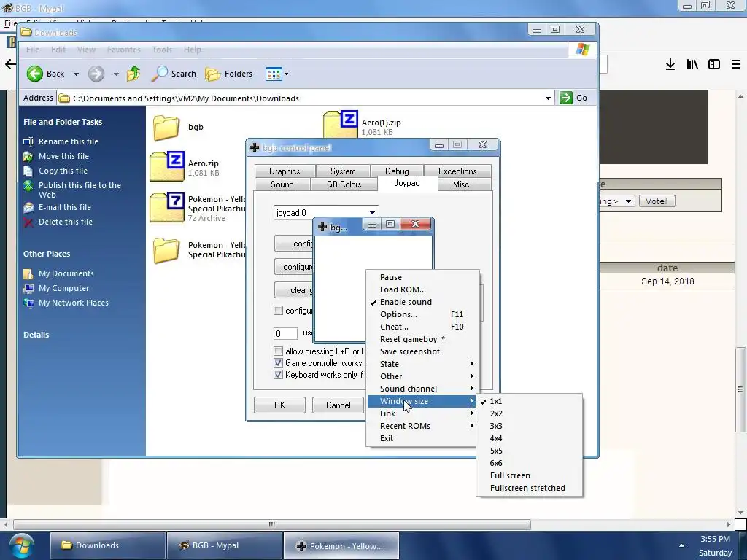Open Search in the Downloads toolbar
This screenshot has height=560, width=747.
(x=174, y=74)
